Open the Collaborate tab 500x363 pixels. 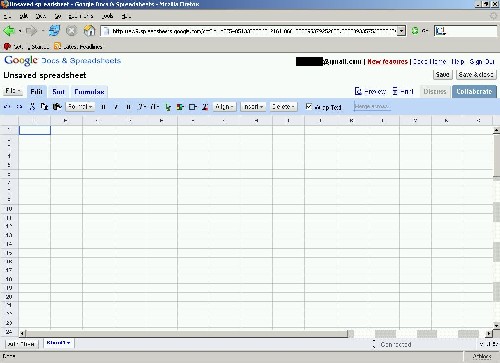tap(474, 91)
